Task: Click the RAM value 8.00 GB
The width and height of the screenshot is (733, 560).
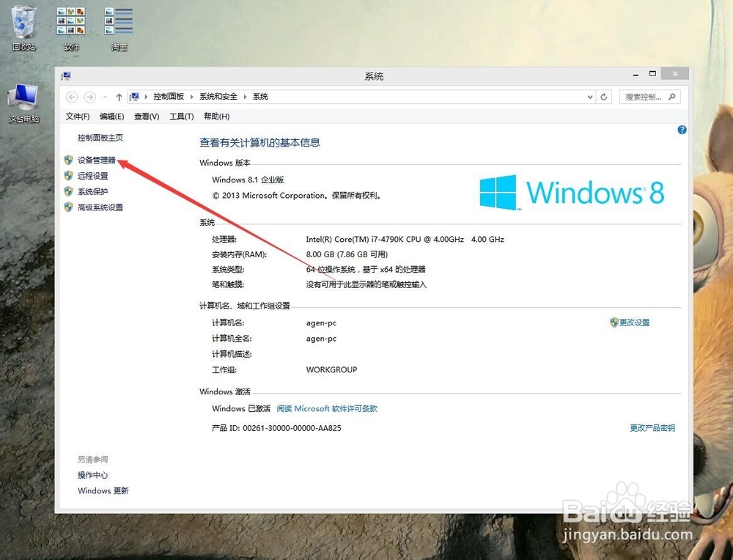Action: [347, 254]
